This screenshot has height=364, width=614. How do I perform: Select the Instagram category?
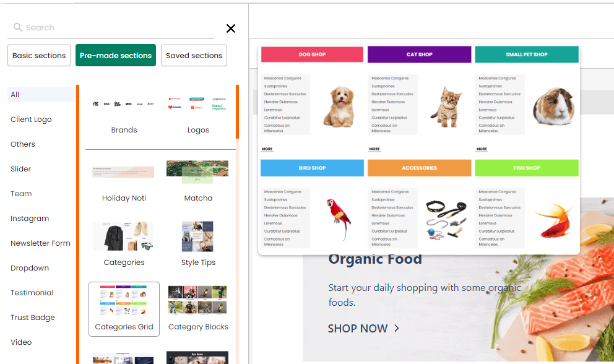30,219
